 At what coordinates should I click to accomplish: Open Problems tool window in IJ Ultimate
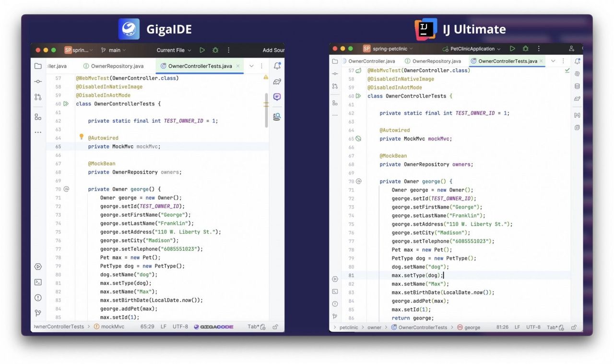click(x=335, y=304)
